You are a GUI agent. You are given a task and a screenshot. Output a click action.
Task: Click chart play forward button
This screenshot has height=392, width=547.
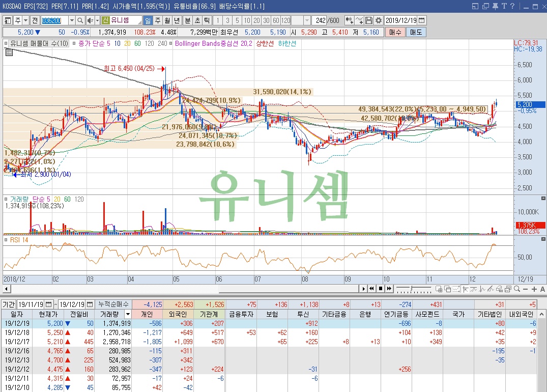[364, 289]
